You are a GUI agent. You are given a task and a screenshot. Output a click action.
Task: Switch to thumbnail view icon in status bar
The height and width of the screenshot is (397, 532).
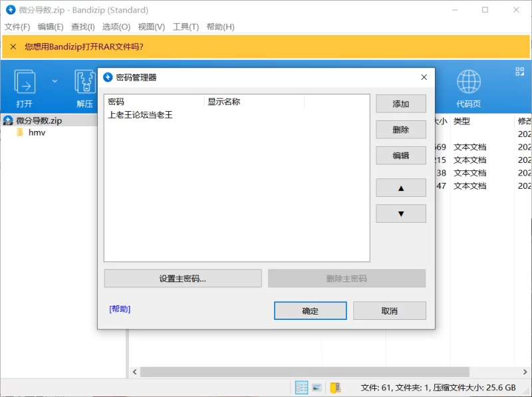point(317,388)
